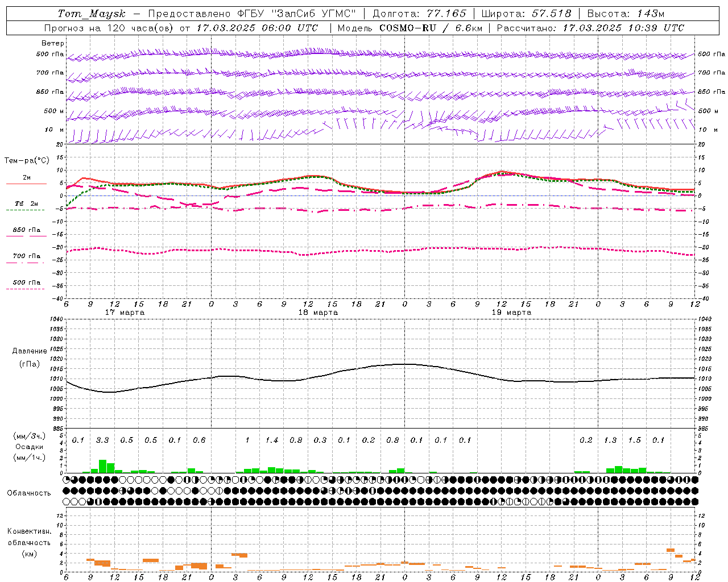The width and height of the screenshot is (728, 582).
Task: Click the "Долгота: 77.165" header field
Action: click(419, 14)
